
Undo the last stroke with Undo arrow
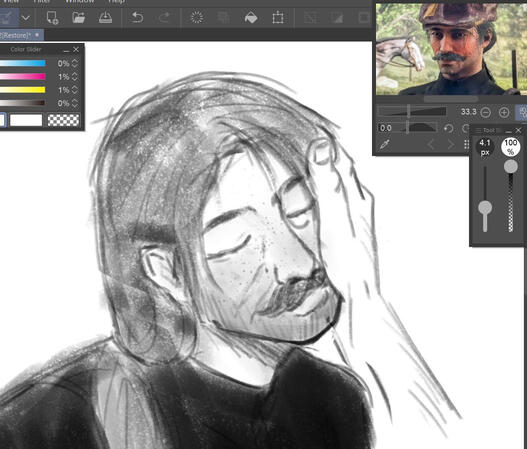coord(137,17)
